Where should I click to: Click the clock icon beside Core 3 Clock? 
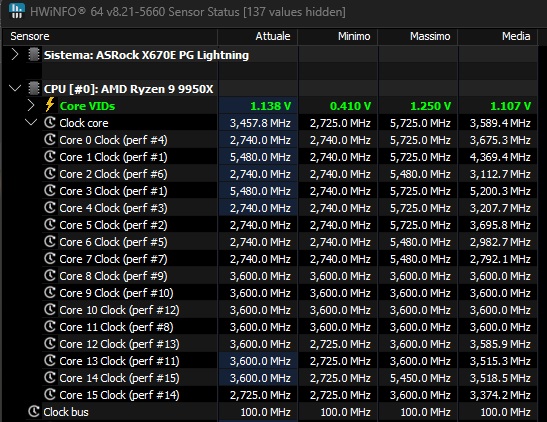50,190
